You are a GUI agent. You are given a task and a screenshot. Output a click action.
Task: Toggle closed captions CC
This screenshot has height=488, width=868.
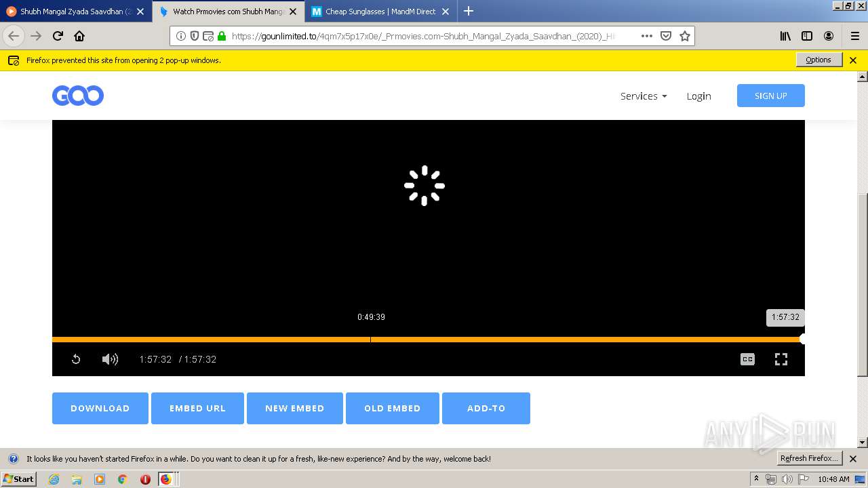pos(747,359)
